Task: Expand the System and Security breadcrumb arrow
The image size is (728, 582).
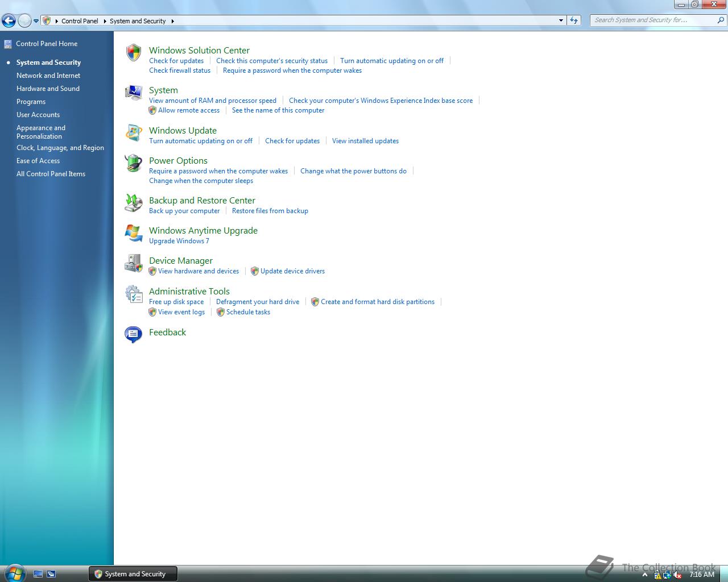Action: tap(172, 21)
